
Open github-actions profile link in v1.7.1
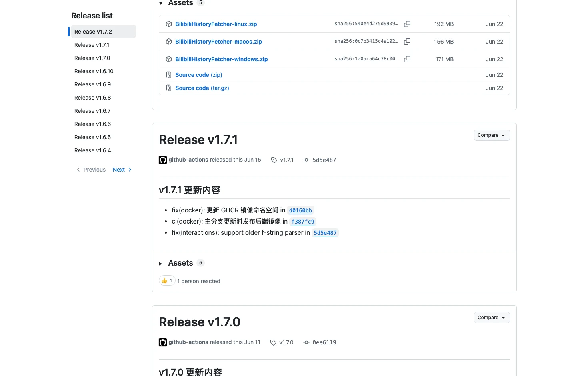[x=188, y=160]
